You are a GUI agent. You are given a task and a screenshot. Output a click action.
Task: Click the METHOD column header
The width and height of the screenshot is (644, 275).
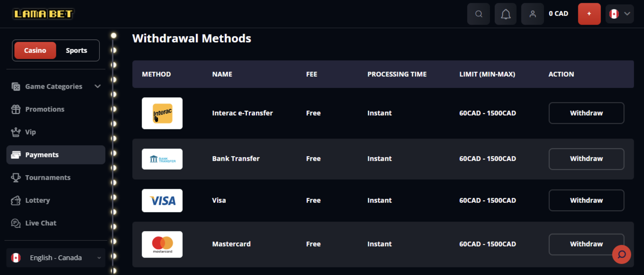pos(156,74)
